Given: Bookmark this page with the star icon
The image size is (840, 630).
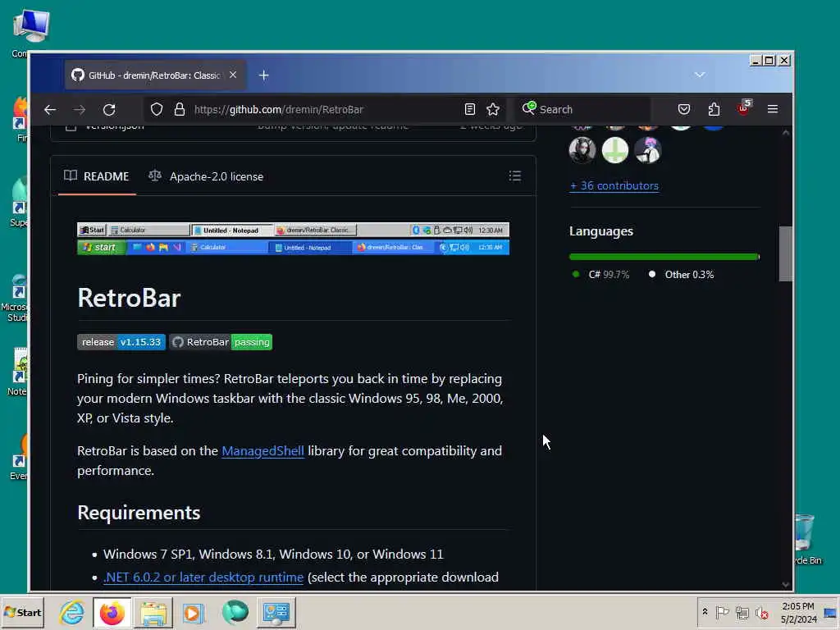Looking at the screenshot, I should (493, 109).
